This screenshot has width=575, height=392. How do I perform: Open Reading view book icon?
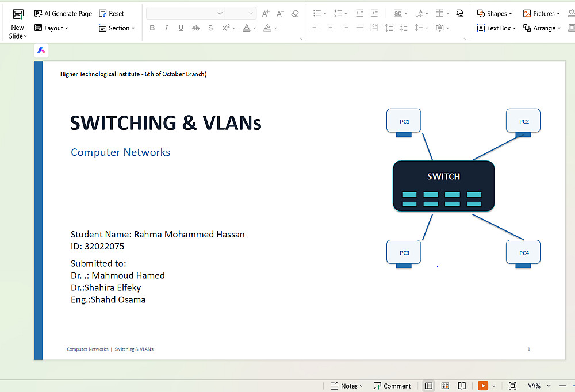tap(462, 386)
